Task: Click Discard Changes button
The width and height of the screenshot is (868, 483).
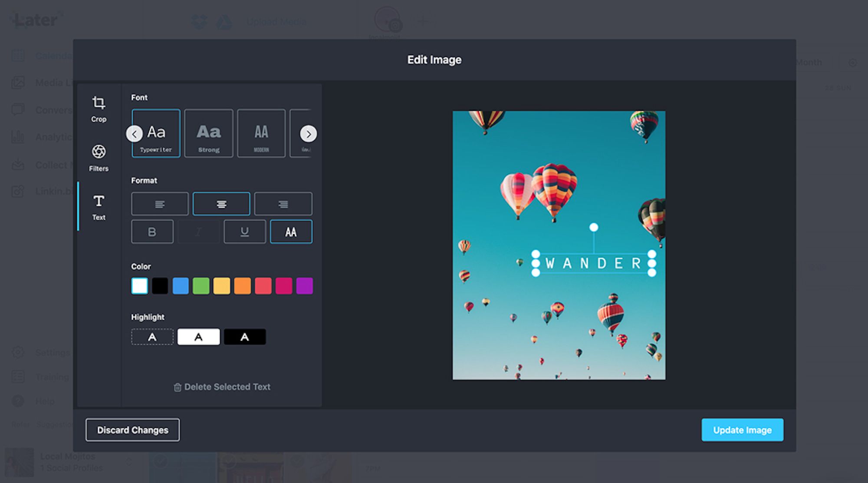Action: click(x=132, y=430)
